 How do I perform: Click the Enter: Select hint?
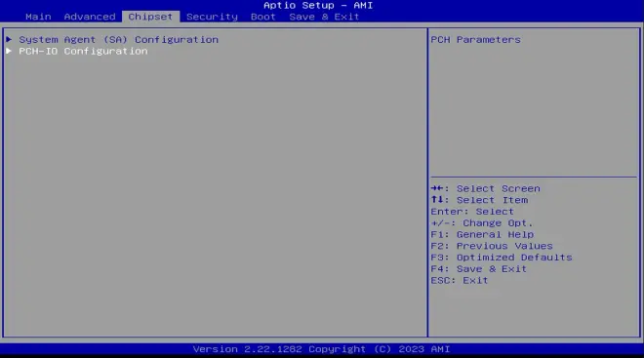[x=472, y=212]
